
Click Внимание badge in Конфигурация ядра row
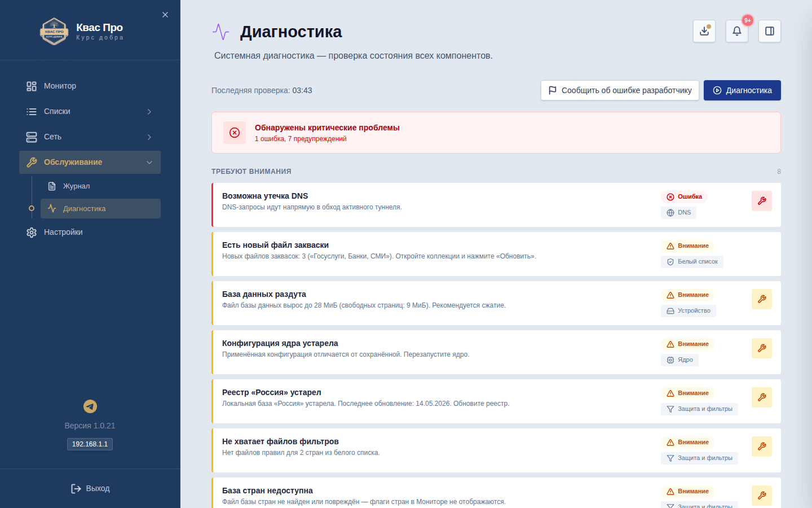pos(687,344)
